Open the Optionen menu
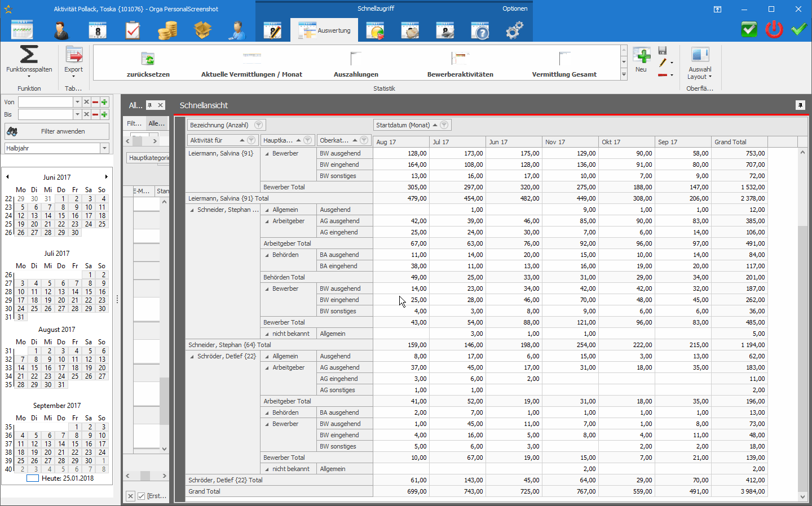 point(515,8)
